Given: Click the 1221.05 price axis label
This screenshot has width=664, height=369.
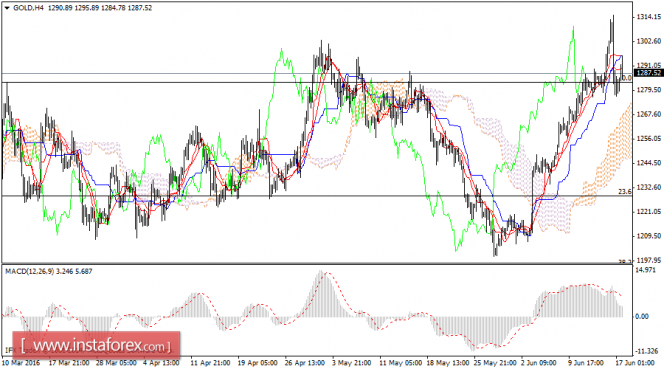Looking at the screenshot, I should click(x=649, y=211).
